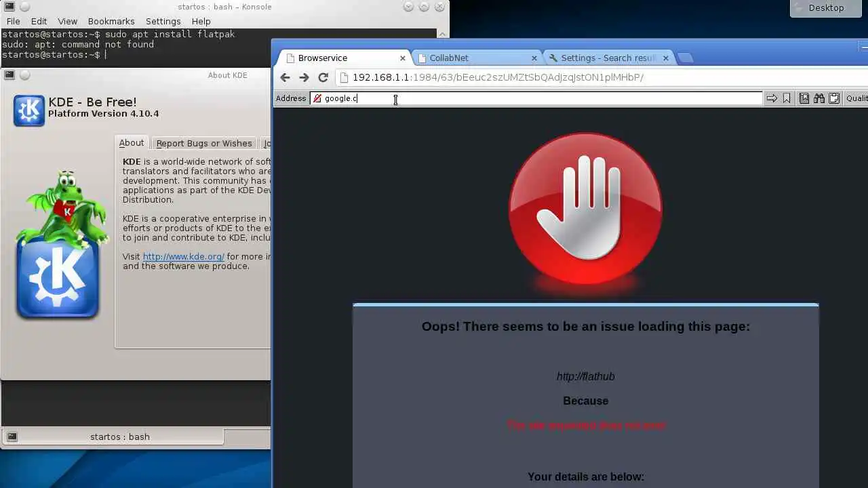Close the Konsole window
This screenshot has height=488, width=868.
439,7
